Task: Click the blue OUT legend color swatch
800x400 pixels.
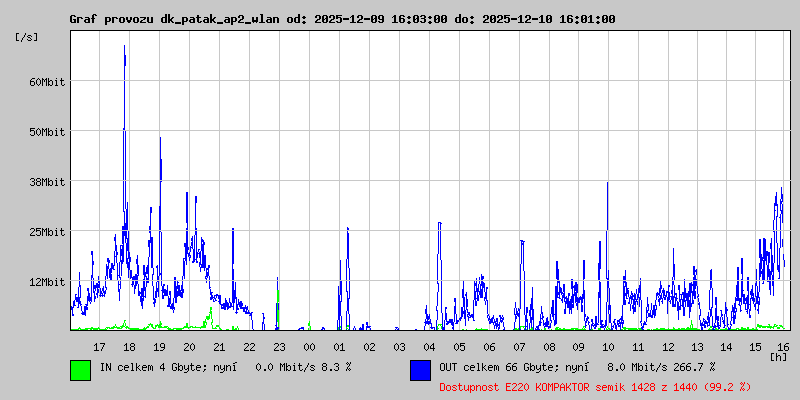Action: [x=420, y=370]
